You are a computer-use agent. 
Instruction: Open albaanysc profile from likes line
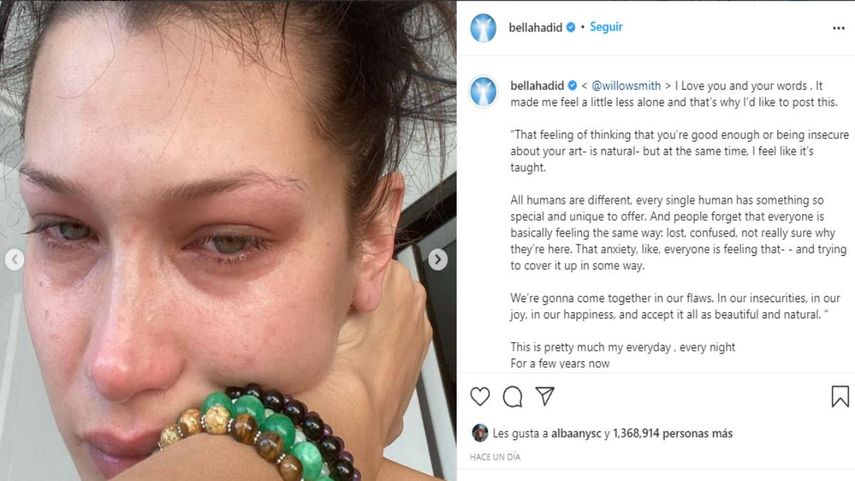[576, 434]
